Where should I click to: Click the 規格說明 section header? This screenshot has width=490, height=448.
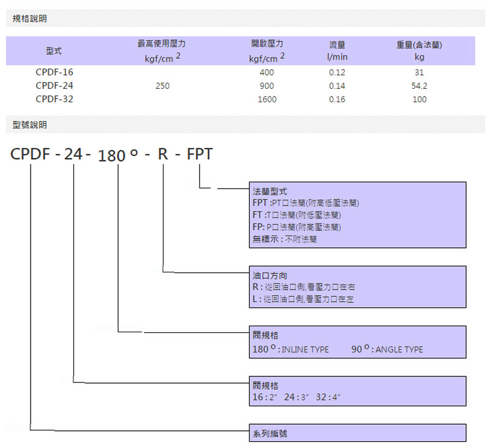[30, 19]
